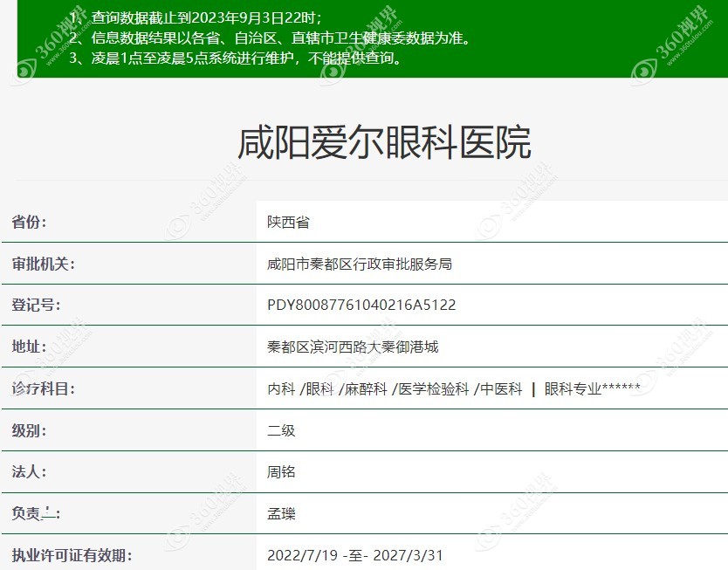This screenshot has width=728, height=570.
Task: Select registration number PDY80087761040216A5122
Action: (x=361, y=305)
